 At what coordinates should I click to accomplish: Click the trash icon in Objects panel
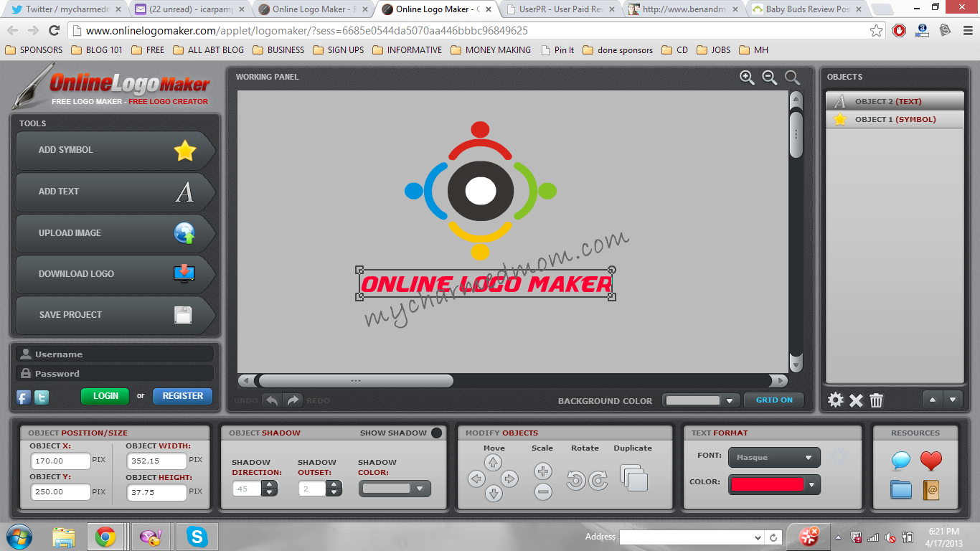click(x=876, y=400)
